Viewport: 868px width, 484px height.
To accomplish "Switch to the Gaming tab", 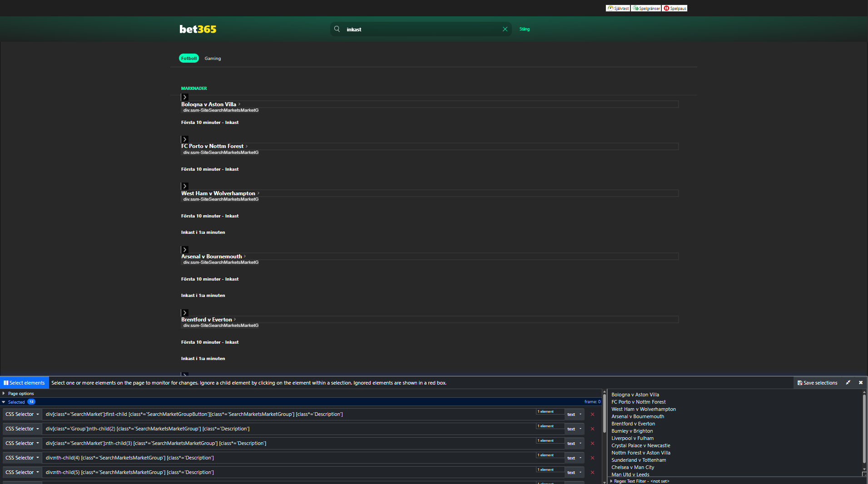I will click(213, 58).
